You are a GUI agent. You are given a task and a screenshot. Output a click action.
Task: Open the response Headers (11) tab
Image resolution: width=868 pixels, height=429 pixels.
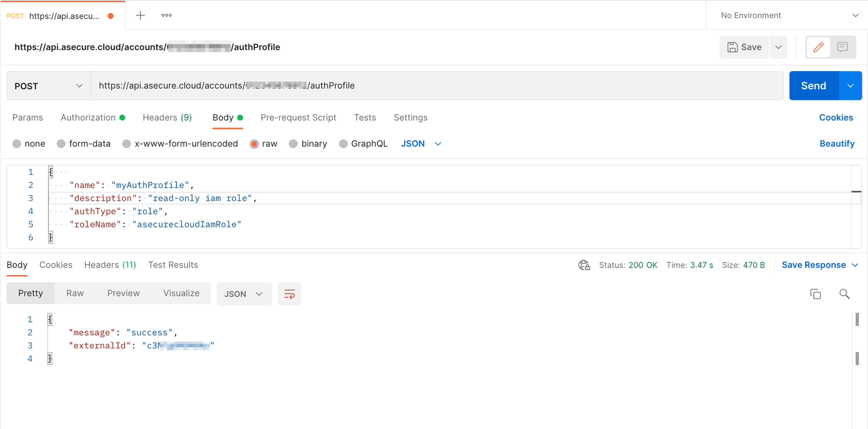110,265
